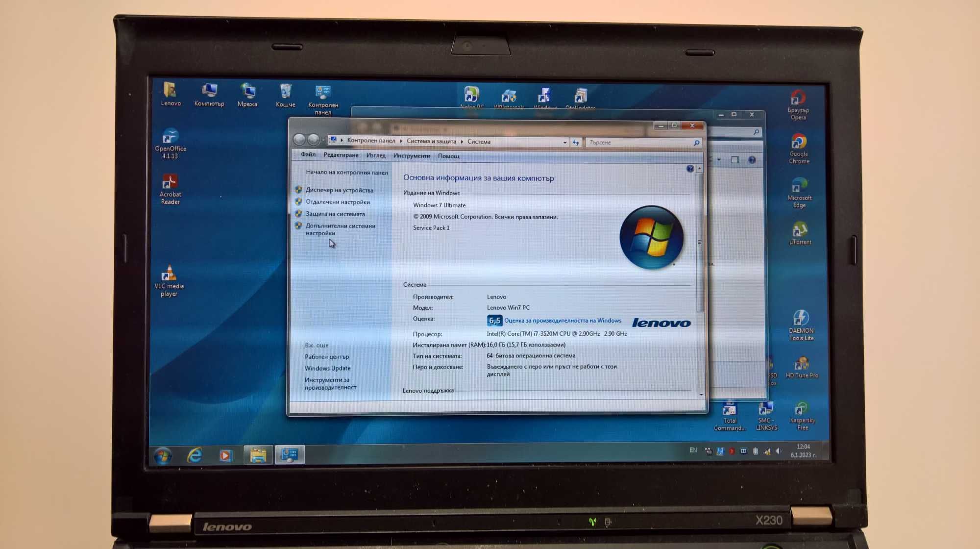The height and width of the screenshot is (549, 980).
Task: Click the Система и защита breadcrumb
Action: (431, 141)
